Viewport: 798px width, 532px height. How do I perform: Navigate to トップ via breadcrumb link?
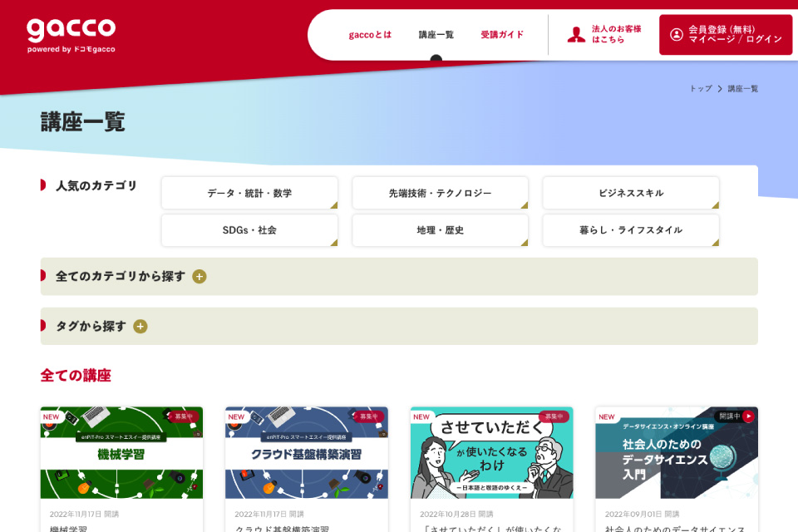699,86
